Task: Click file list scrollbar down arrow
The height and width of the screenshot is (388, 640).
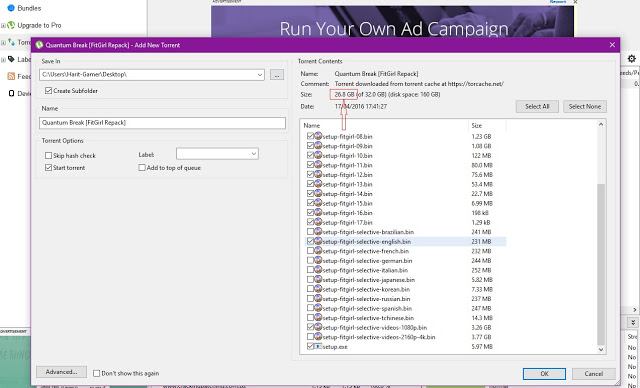Action: [601, 349]
